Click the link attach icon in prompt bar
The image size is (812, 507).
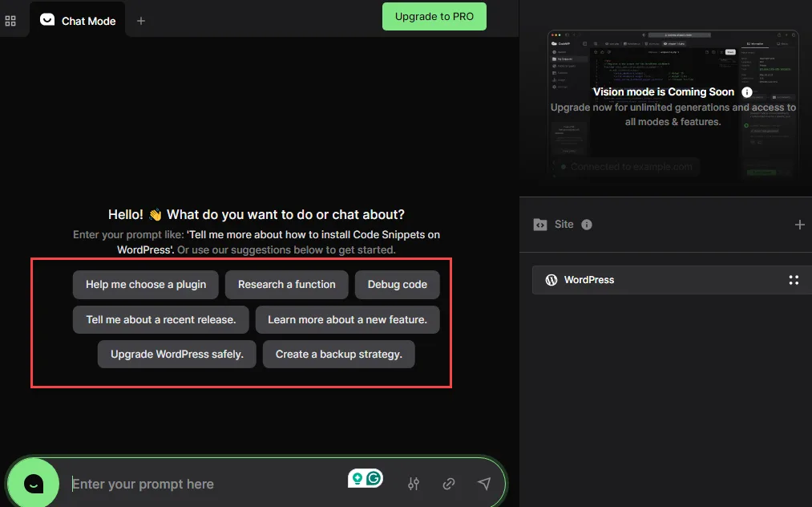[448, 484]
